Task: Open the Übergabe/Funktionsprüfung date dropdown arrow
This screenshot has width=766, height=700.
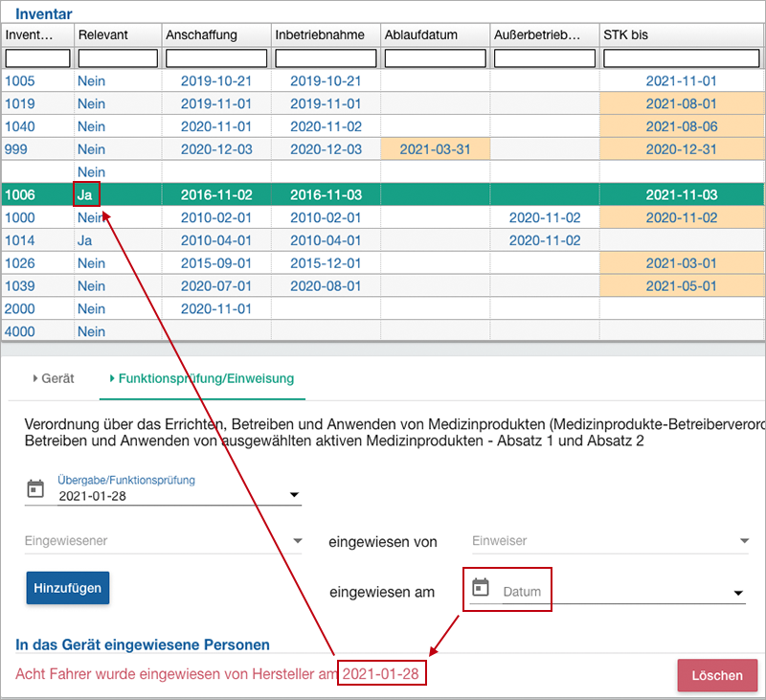Action: [294, 495]
